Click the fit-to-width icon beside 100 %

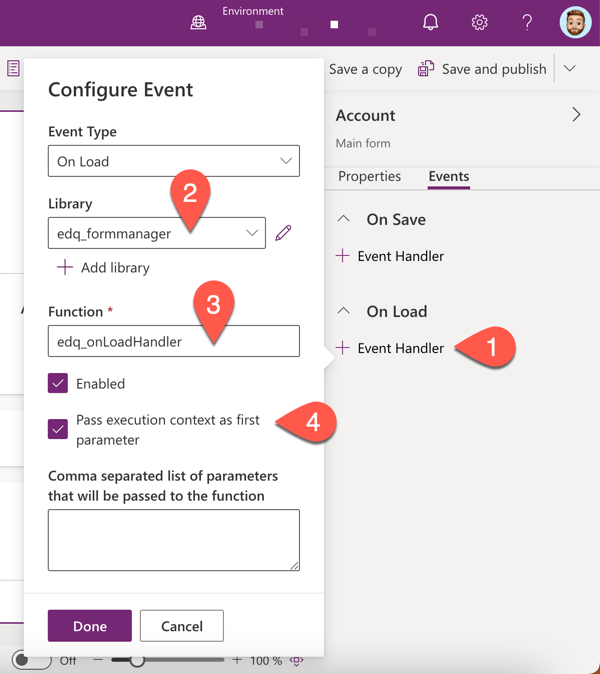click(296, 661)
